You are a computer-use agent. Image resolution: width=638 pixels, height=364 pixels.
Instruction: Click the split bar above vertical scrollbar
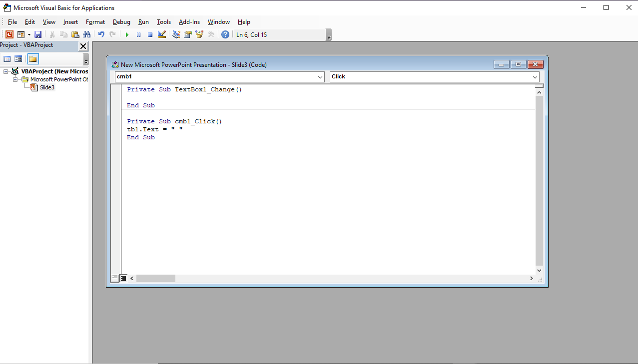[539, 86]
